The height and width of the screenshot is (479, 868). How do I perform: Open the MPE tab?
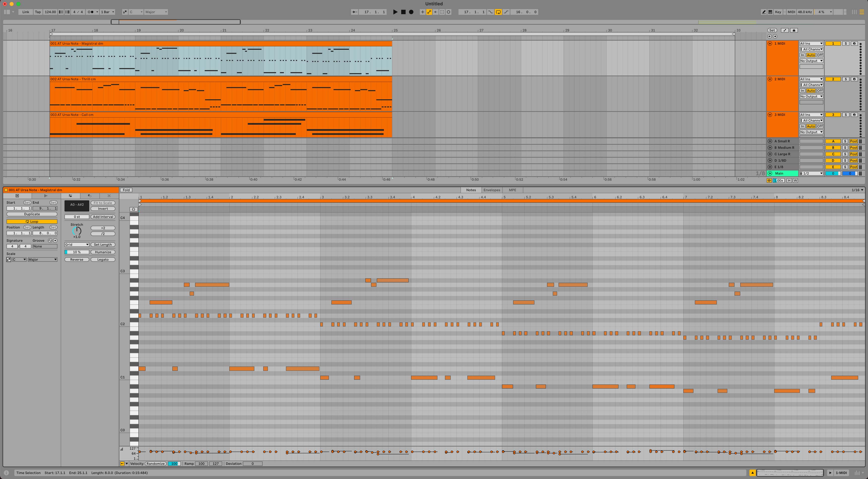(512, 190)
